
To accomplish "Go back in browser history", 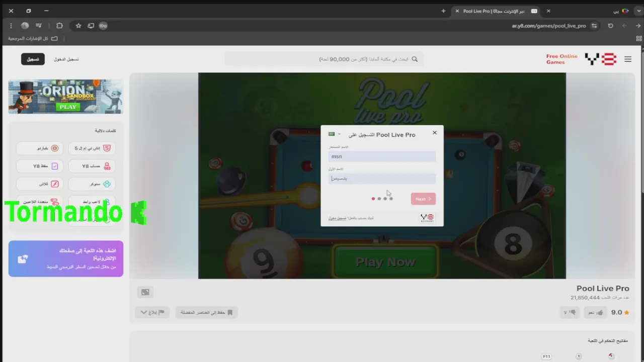I will tap(638, 26).
